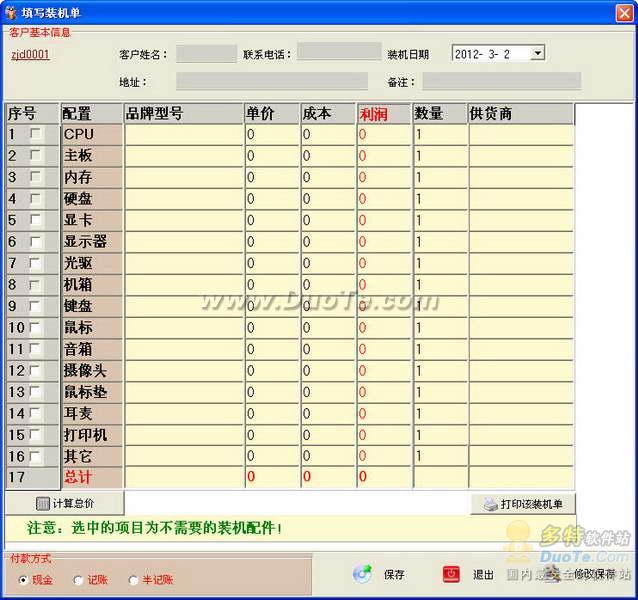Screen dimensions: 638x600
Task: Click the zjd0001 order number link
Action: click(30, 55)
